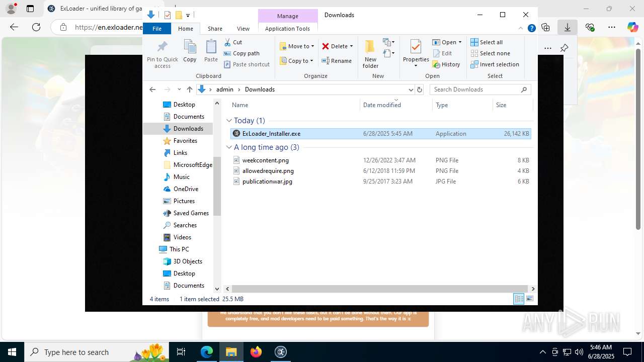Click Invert selection
The height and width of the screenshot is (362, 644).
(x=495, y=64)
